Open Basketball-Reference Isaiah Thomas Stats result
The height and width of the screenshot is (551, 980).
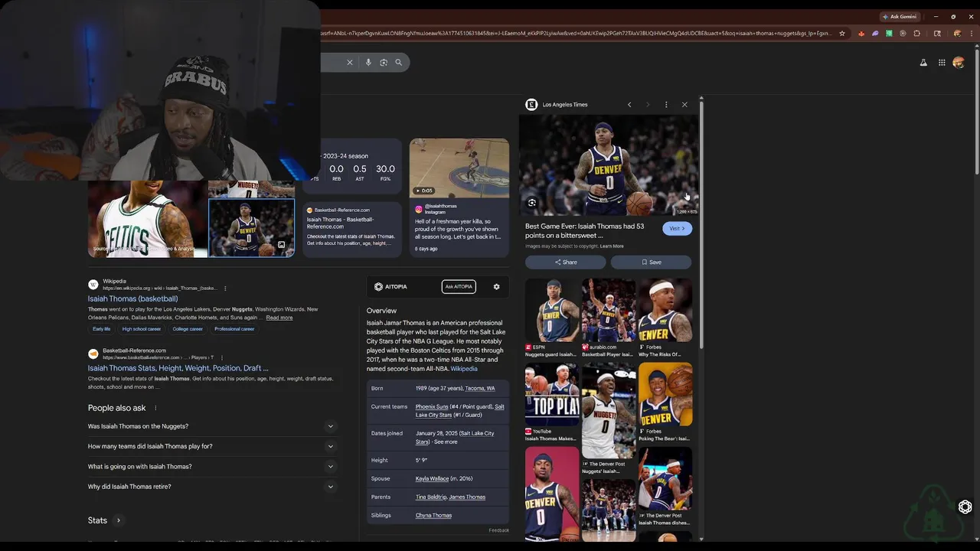point(178,368)
